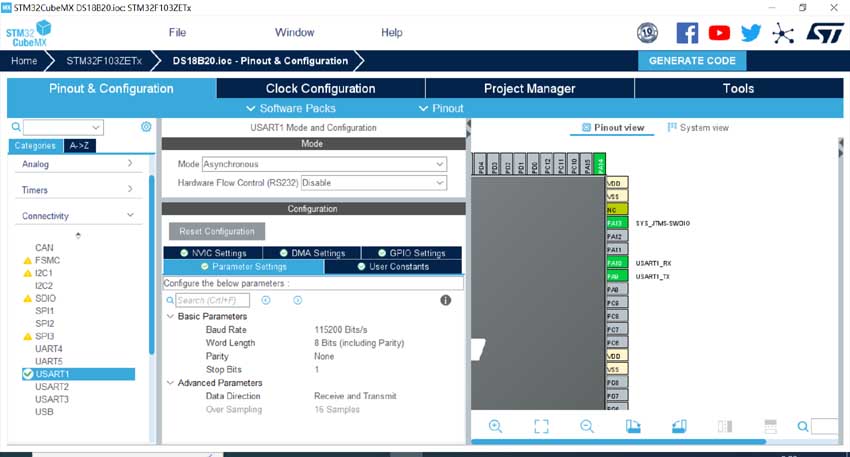Zoom in on the chip pinout

(495, 426)
